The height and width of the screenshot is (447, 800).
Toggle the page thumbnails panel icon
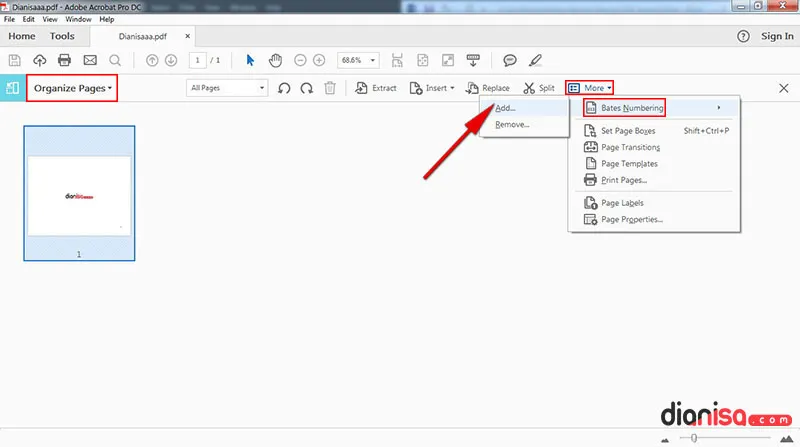pos(12,88)
